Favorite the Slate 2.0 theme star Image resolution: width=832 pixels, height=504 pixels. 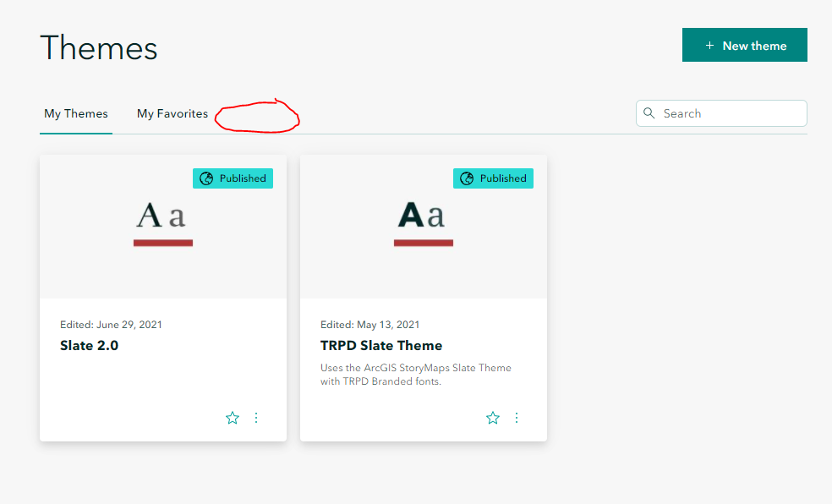tap(233, 418)
